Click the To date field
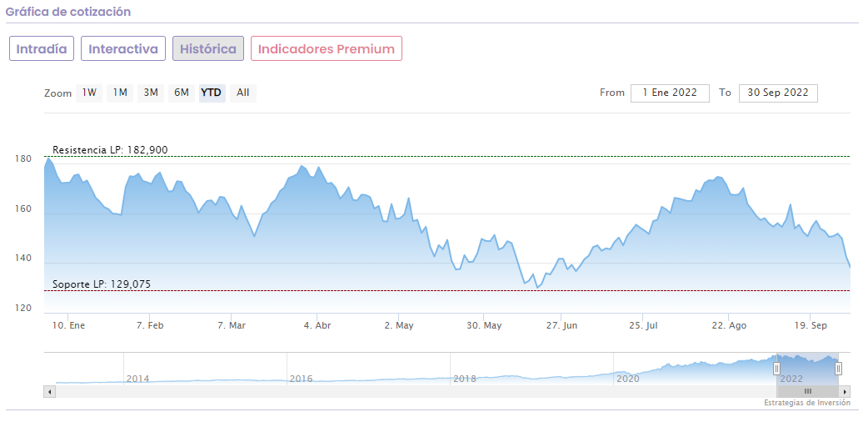Viewport: 868px width, 422px height. click(x=778, y=93)
